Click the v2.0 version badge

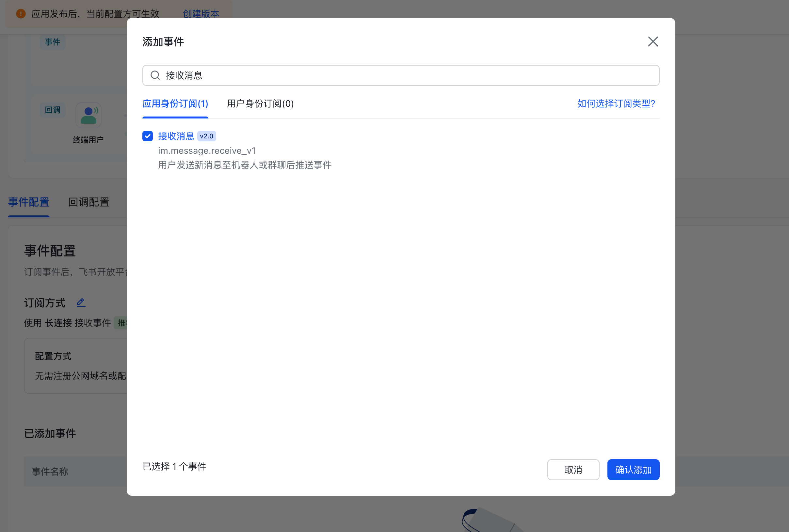(x=207, y=136)
